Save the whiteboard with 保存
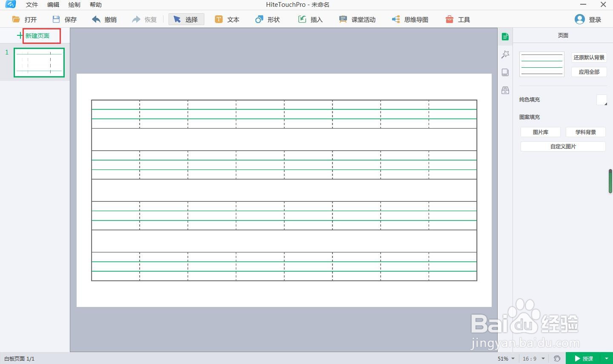 pos(64,20)
